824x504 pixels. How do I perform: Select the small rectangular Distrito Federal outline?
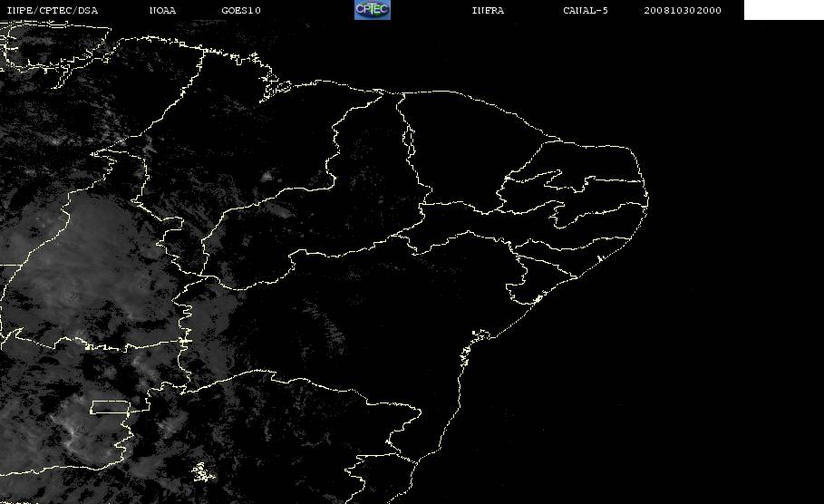point(111,407)
